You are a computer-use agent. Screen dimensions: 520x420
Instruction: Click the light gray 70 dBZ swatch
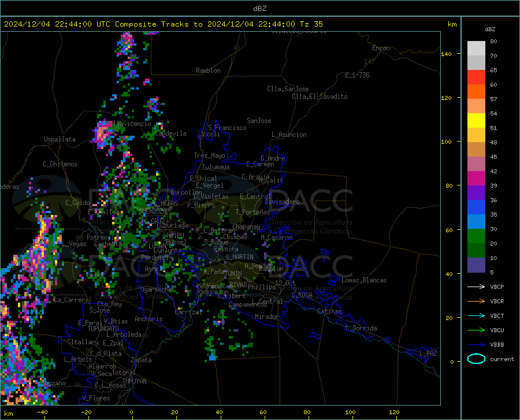(476, 49)
